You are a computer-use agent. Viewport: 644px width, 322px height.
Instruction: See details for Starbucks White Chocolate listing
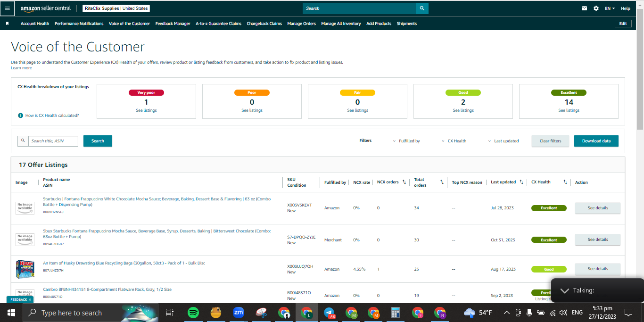[597, 208]
